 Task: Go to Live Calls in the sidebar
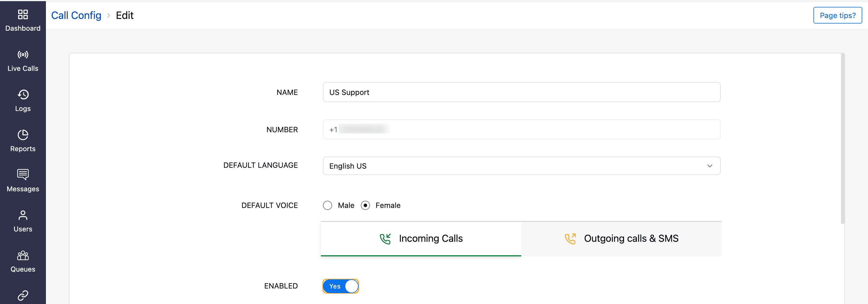(23, 61)
